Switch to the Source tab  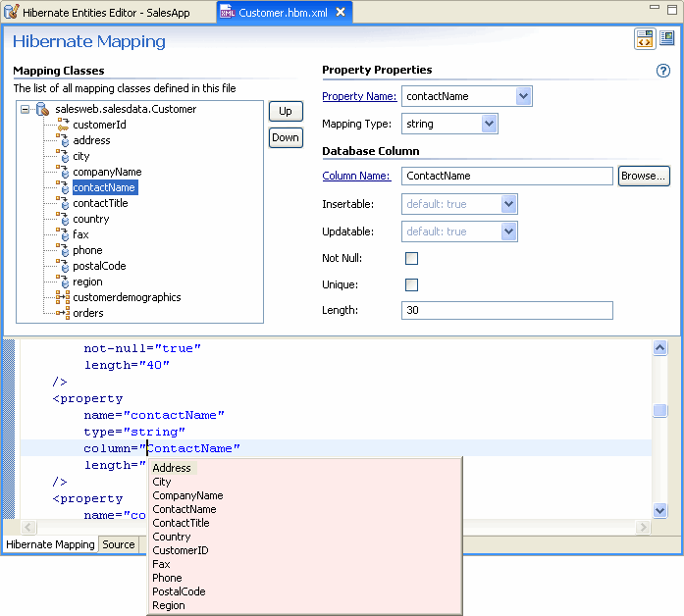tap(119, 544)
